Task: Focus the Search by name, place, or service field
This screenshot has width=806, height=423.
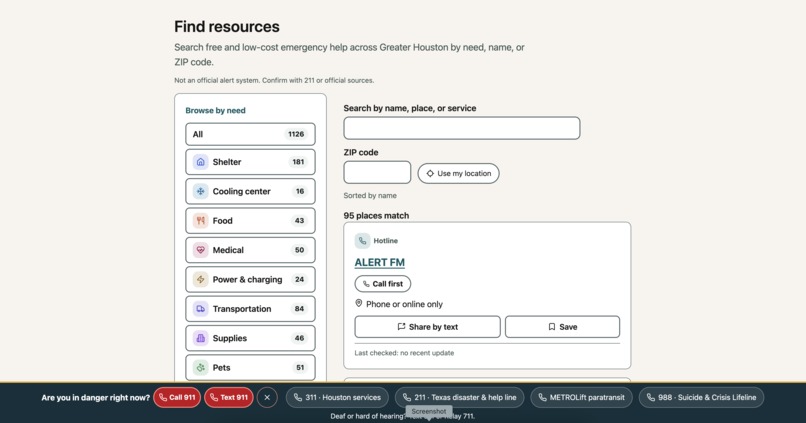Action: coord(462,128)
